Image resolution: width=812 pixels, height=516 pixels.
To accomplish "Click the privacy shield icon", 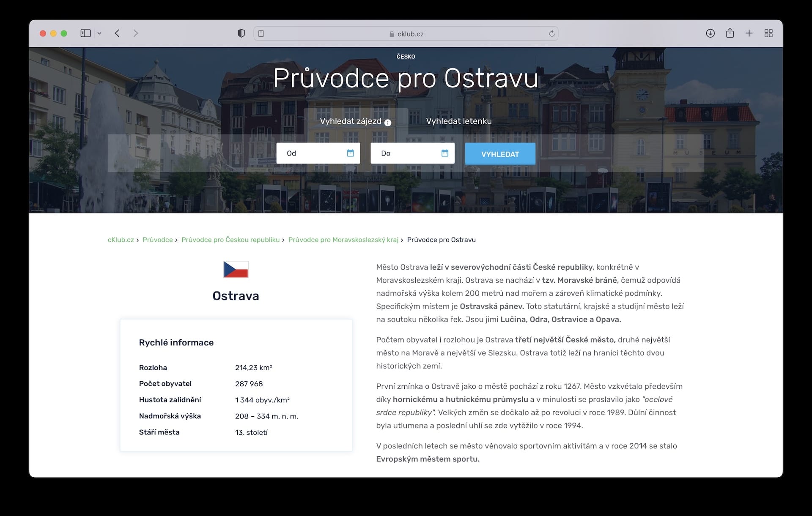I will coord(241,33).
